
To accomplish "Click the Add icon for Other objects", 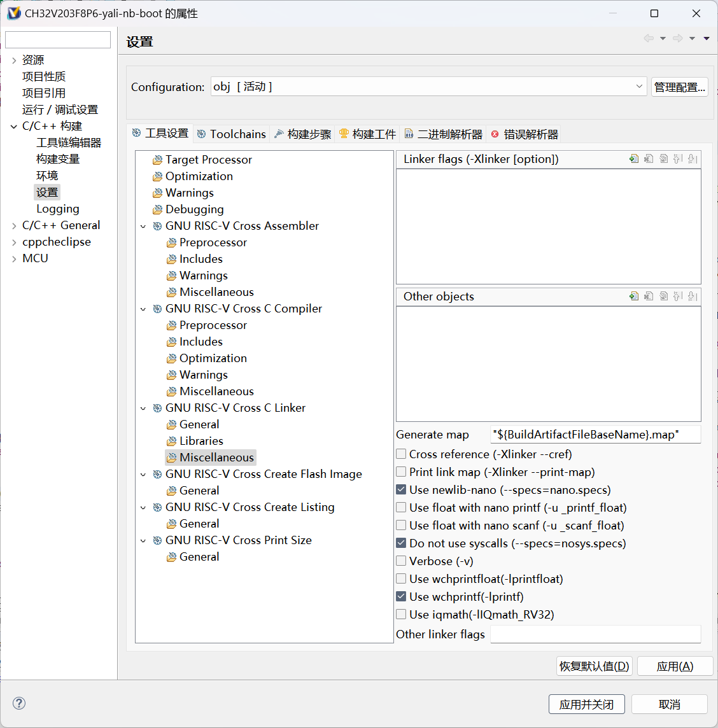I will click(633, 297).
